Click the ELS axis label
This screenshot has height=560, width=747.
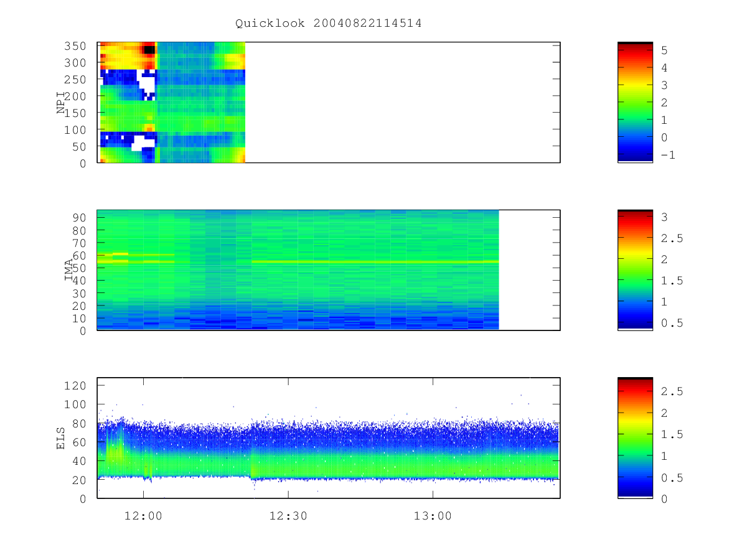click(x=61, y=439)
